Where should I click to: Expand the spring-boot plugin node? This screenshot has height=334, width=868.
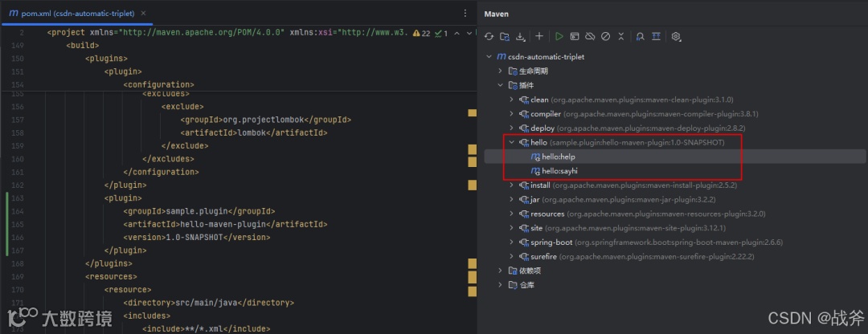pyautogui.click(x=511, y=242)
